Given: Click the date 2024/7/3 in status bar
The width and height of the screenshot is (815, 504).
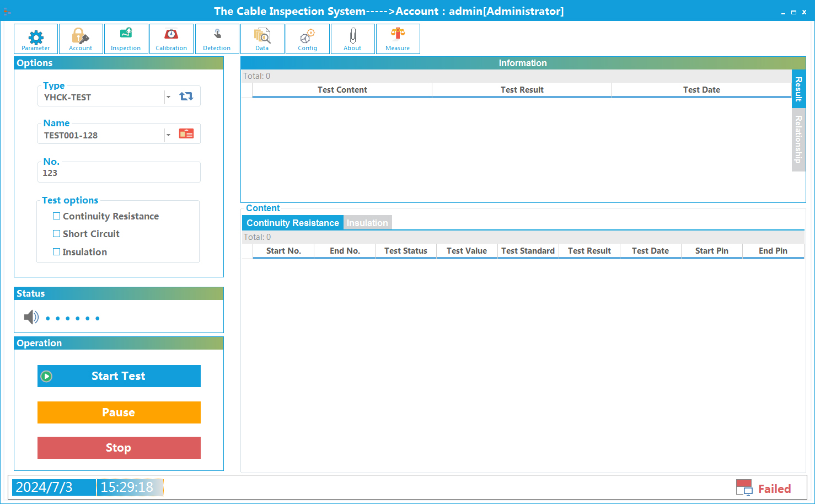Looking at the screenshot, I should click(x=53, y=487).
